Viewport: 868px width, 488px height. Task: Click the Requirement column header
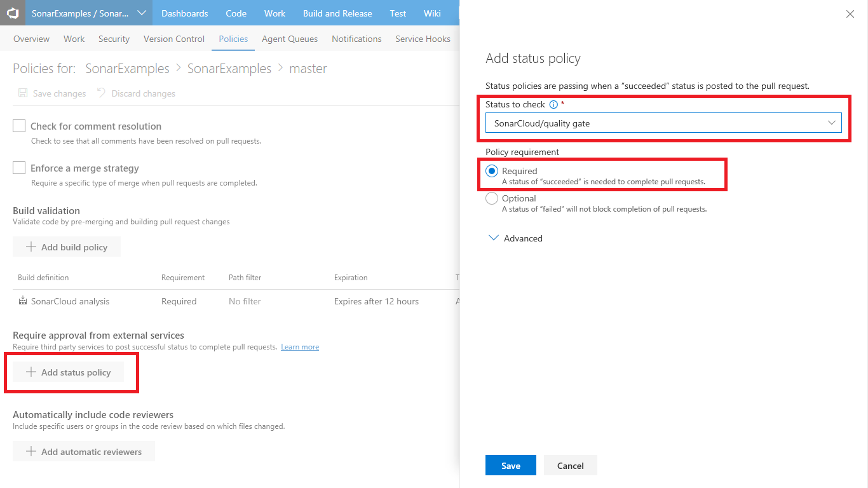click(x=183, y=278)
